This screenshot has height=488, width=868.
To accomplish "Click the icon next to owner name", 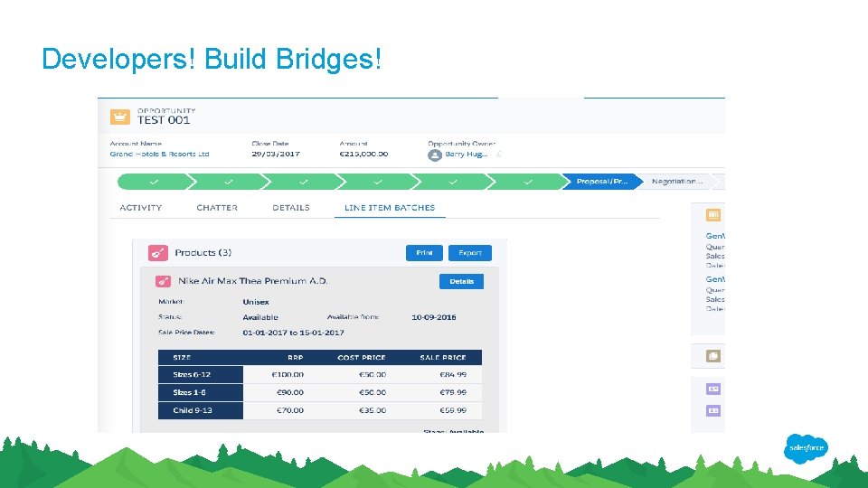I will (499, 155).
